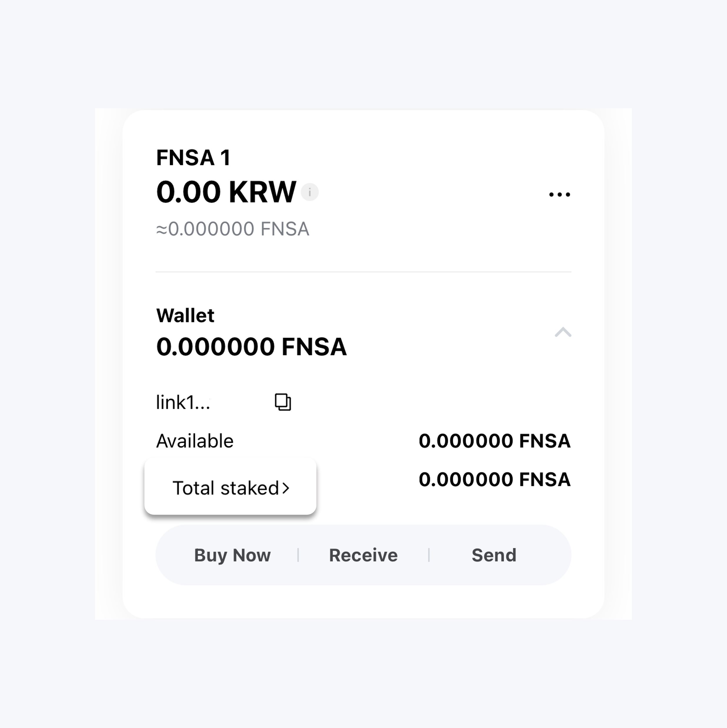The width and height of the screenshot is (727, 728).
Task: Click the divider between Receive and Send
Action: point(429,555)
